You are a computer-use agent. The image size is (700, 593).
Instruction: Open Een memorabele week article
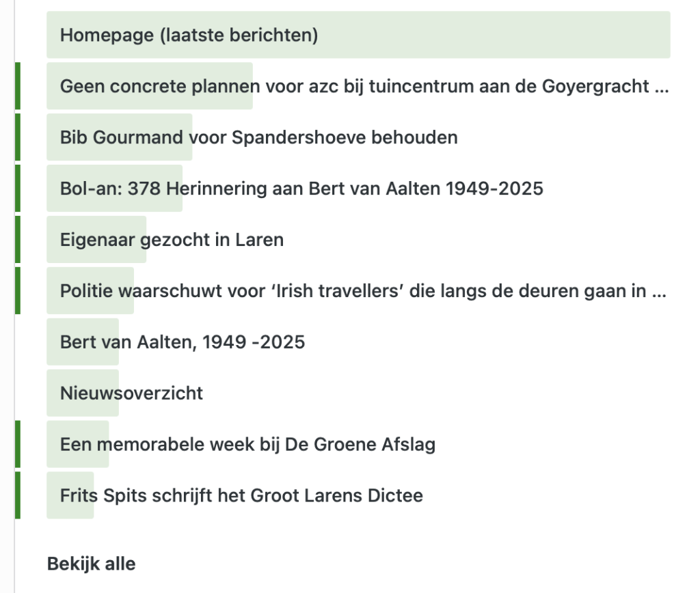[x=247, y=445]
